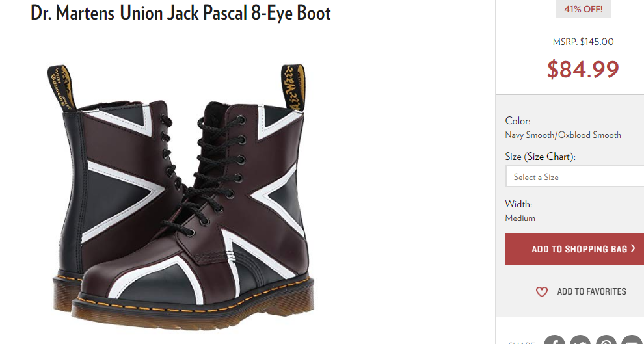
Task: Click the 41% OFF discount badge
Action: tap(584, 9)
